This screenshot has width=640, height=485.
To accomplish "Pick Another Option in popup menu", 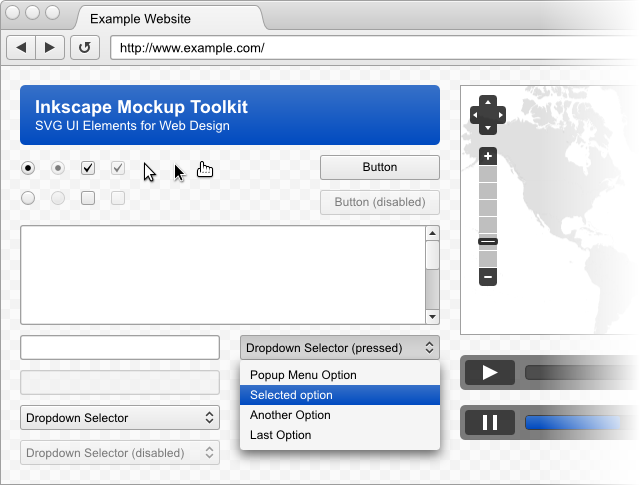I will click(x=340, y=415).
